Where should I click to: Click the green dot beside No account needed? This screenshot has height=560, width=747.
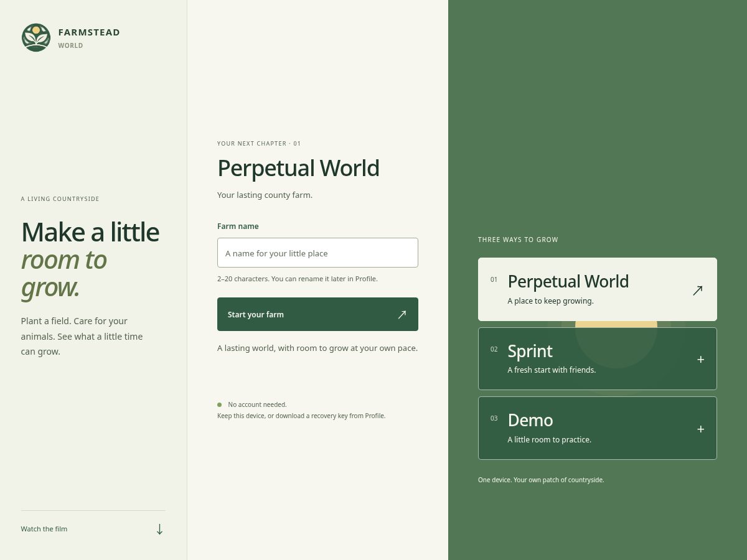click(219, 404)
